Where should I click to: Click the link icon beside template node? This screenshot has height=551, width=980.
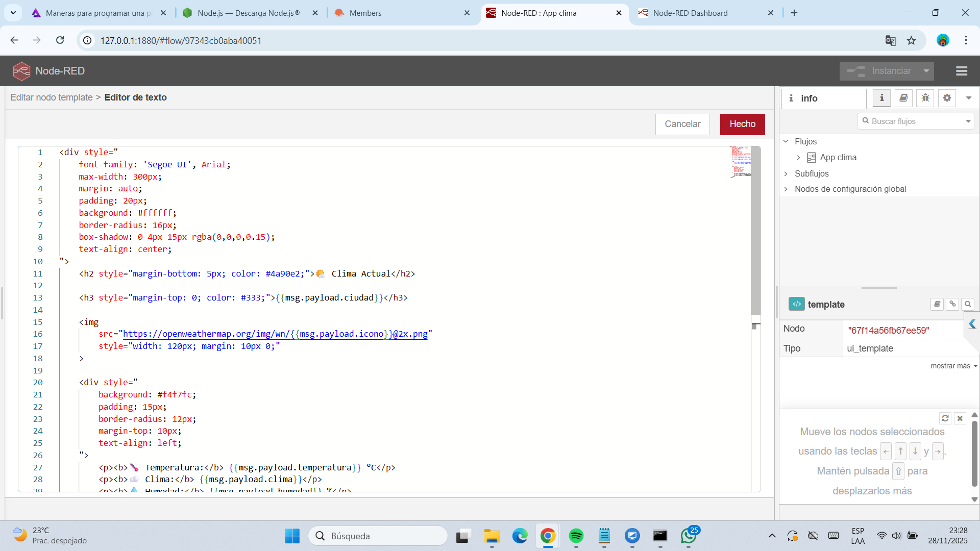pos(952,305)
